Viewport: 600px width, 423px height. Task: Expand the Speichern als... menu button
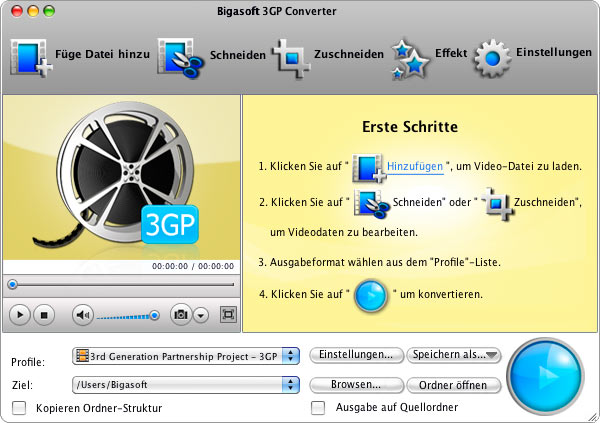pos(454,355)
